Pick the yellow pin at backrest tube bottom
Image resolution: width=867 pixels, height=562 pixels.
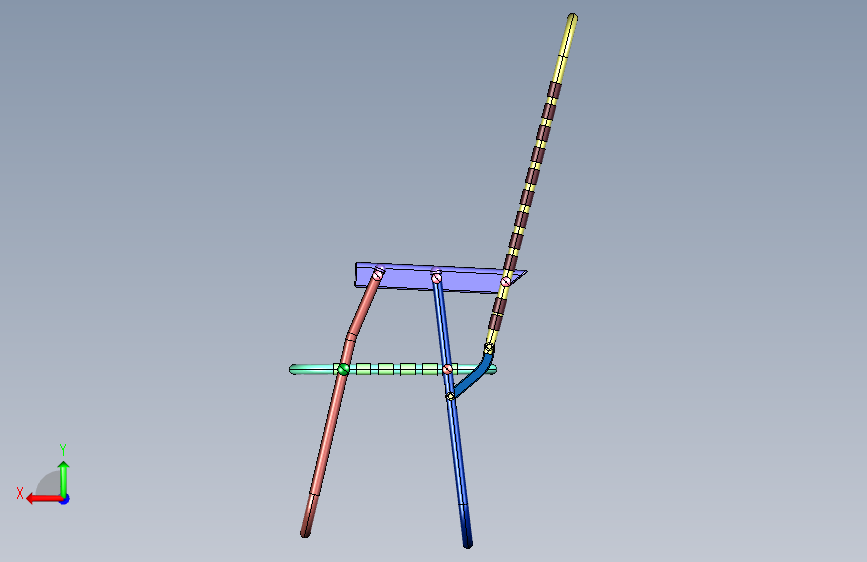(489, 348)
